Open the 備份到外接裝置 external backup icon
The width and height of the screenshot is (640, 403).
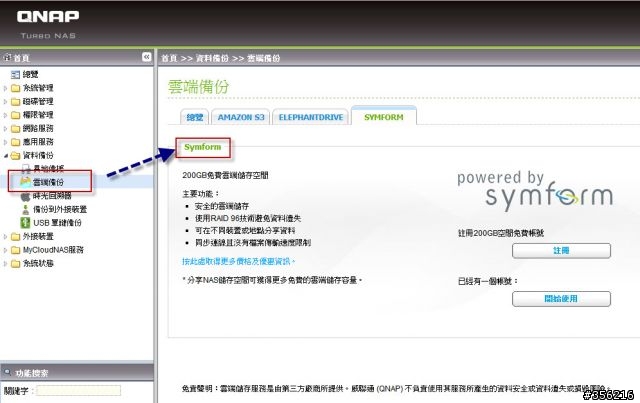pos(26,209)
